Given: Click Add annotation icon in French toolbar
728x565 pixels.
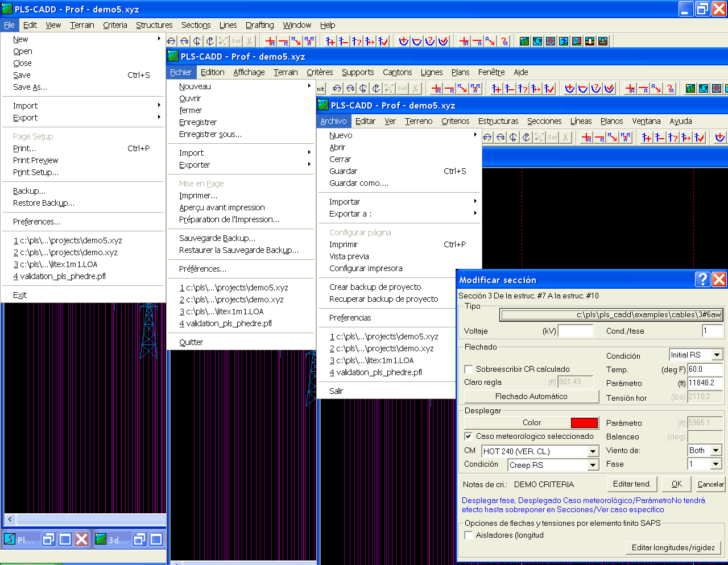Looking at the screenshot, I should pos(630,89).
